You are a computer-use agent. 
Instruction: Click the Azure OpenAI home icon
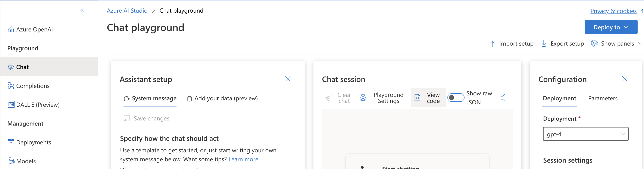(11, 29)
